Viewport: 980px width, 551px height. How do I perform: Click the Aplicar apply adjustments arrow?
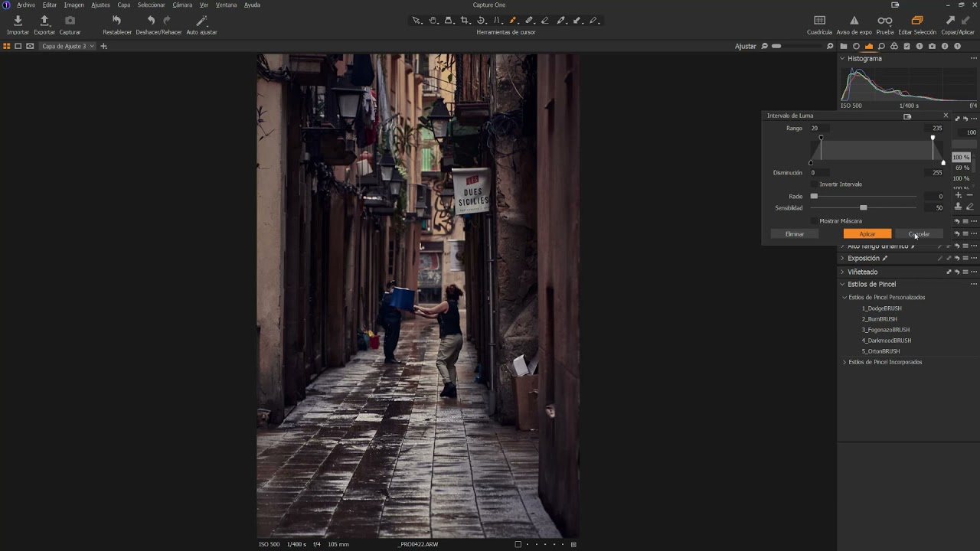(x=965, y=21)
